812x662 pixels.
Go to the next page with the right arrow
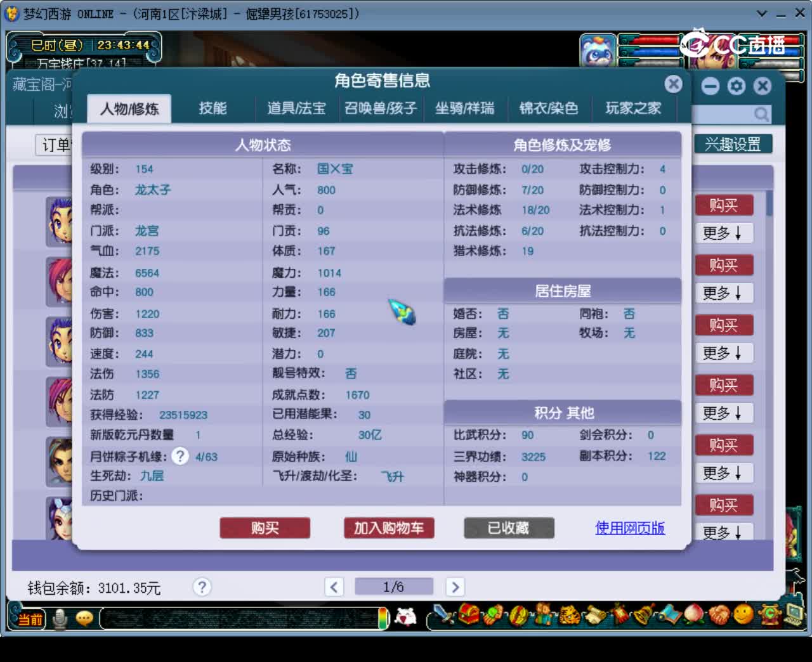click(x=455, y=587)
